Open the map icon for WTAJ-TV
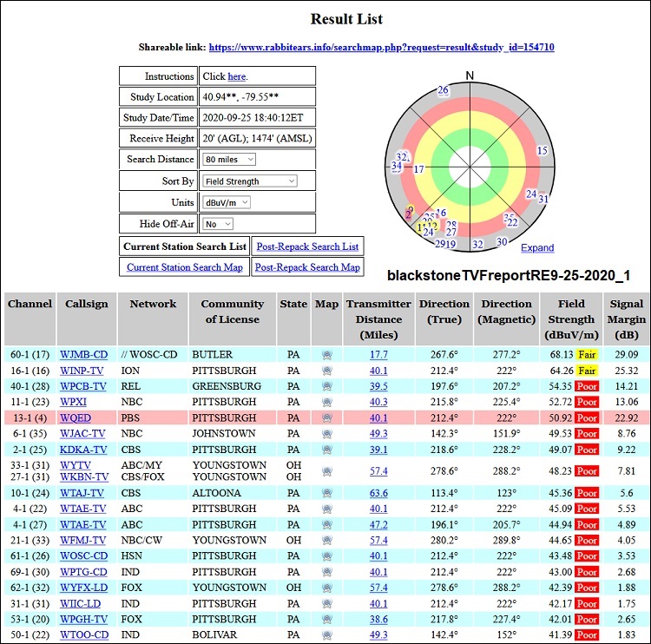The height and width of the screenshot is (644, 651). coord(326,493)
